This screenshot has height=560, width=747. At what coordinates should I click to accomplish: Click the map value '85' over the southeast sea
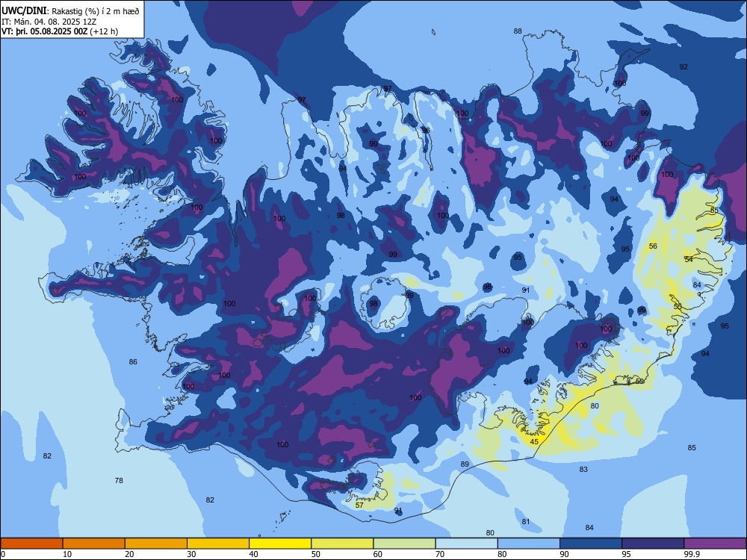[692, 447]
